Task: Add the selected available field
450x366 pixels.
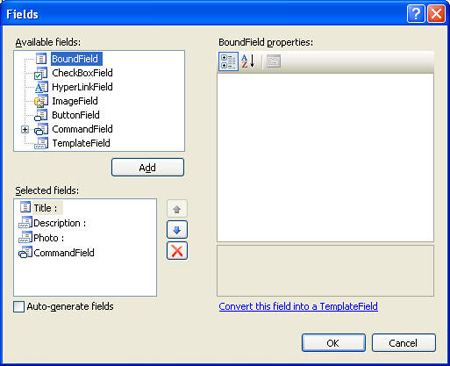Action: tap(147, 167)
